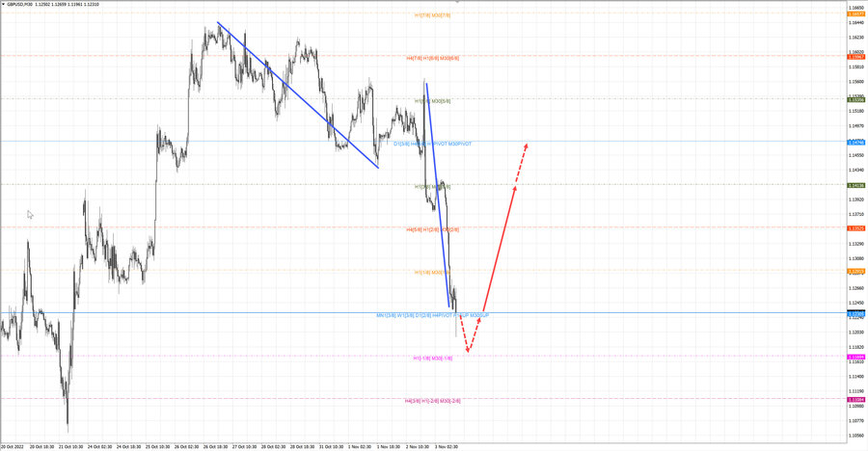
Task: Click the H1[-1/8] M30[-1/8] level label
Action: (x=432, y=358)
